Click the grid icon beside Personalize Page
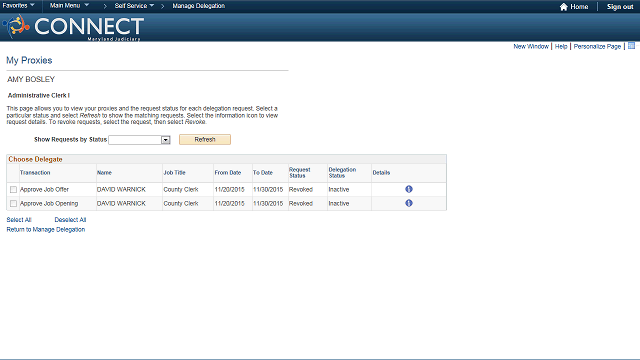640x360 pixels. [x=631, y=46]
